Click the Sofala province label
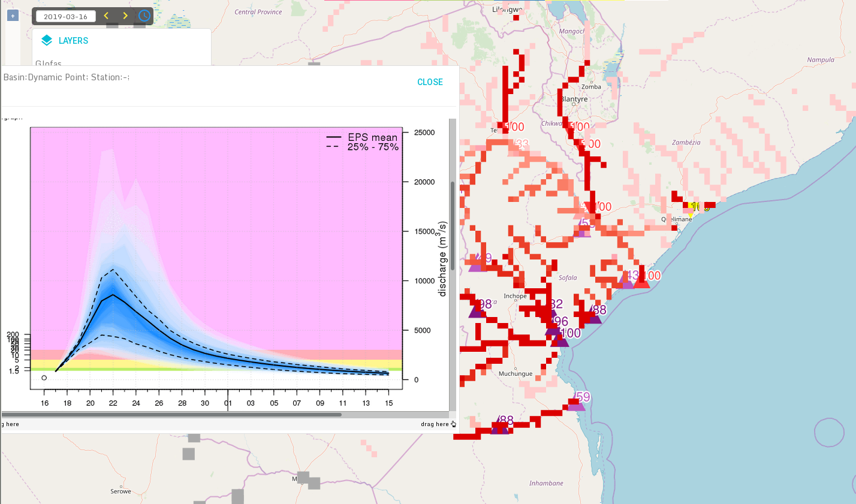856x504 pixels. click(x=568, y=277)
